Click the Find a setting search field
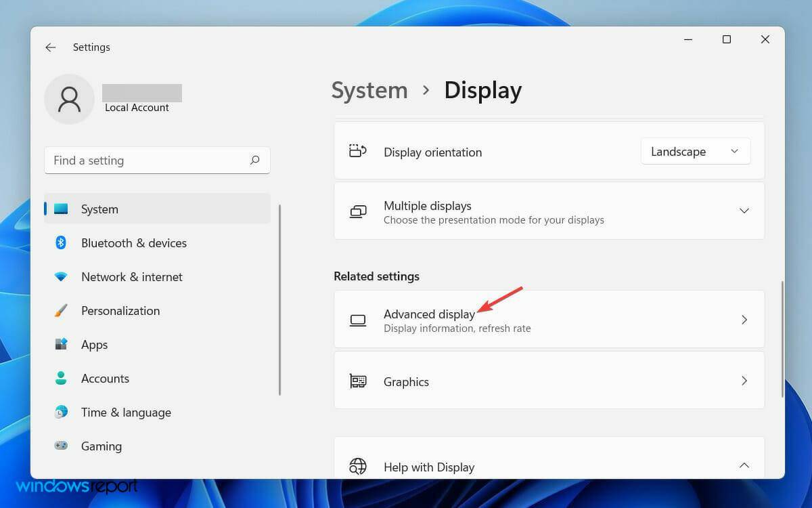812x508 pixels. [135, 161]
